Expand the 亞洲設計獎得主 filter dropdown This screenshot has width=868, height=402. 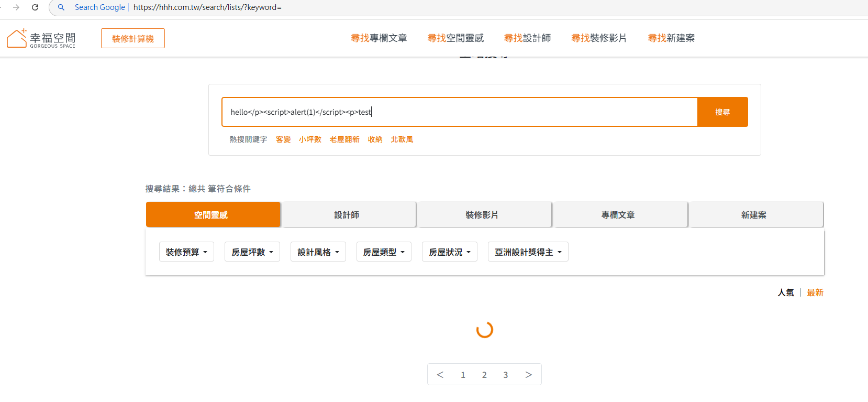tap(528, 252)
